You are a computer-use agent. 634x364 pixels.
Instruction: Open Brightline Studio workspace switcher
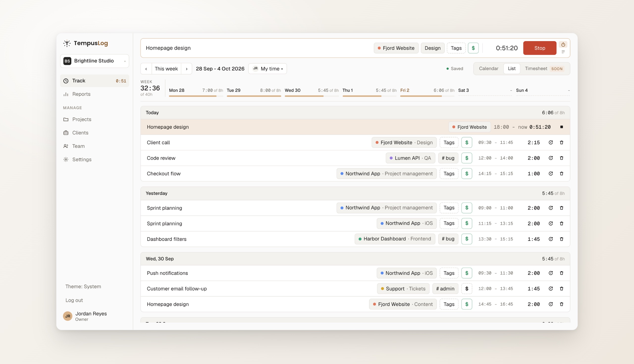point(95,61)
